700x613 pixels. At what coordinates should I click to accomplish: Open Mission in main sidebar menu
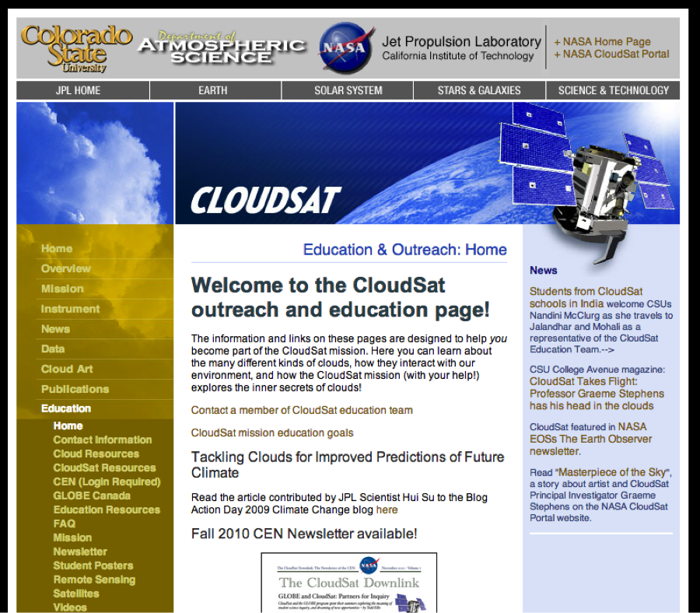click(62, 289)
